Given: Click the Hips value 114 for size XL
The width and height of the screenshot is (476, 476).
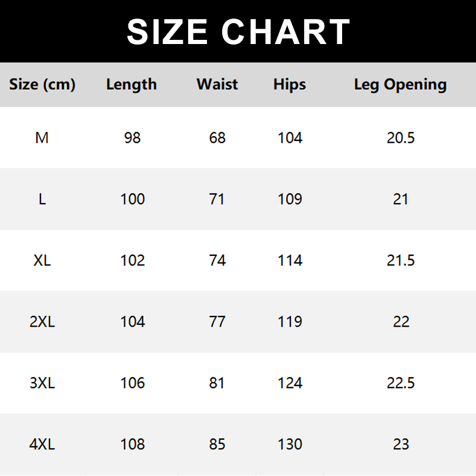Looking at the screenshot, I should pyautogui.click(x=290, y=261).
